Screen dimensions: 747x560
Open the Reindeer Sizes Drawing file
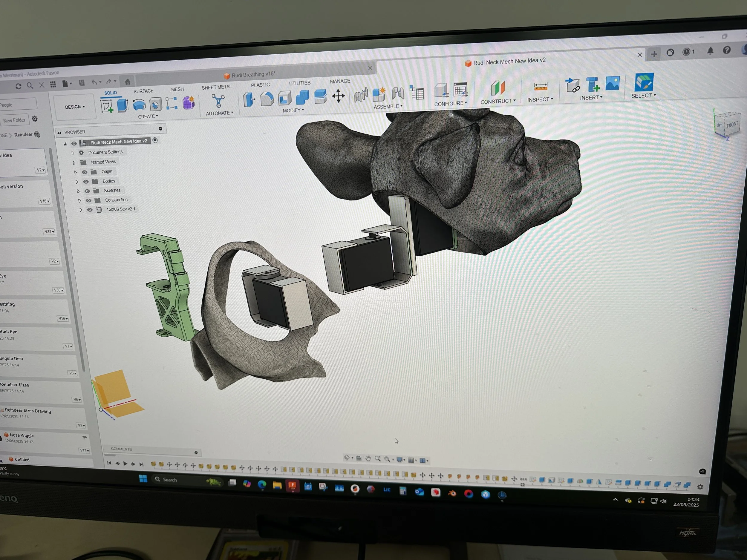(x=28, y=411)
